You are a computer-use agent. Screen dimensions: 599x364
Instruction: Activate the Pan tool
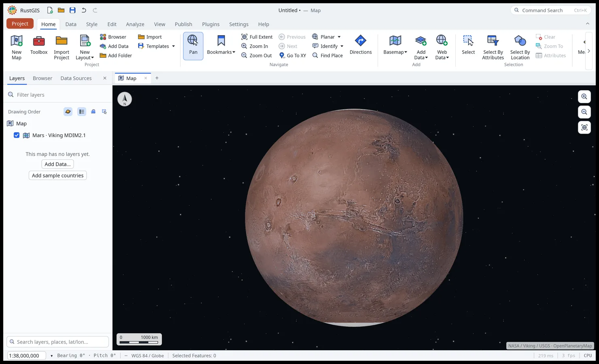(193, 46)
